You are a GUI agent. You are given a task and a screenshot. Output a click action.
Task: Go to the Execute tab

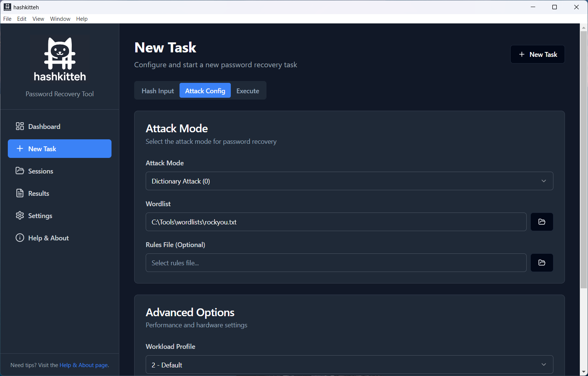[248, 91]
